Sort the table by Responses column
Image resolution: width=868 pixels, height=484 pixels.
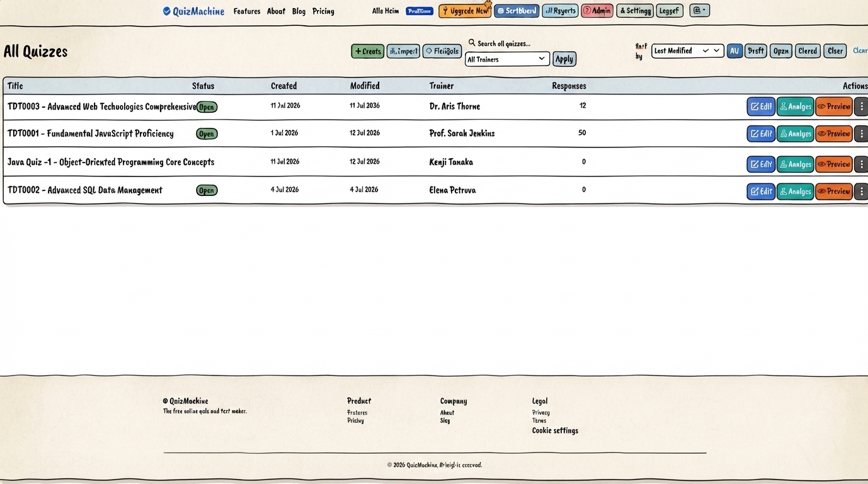point(569,86)
